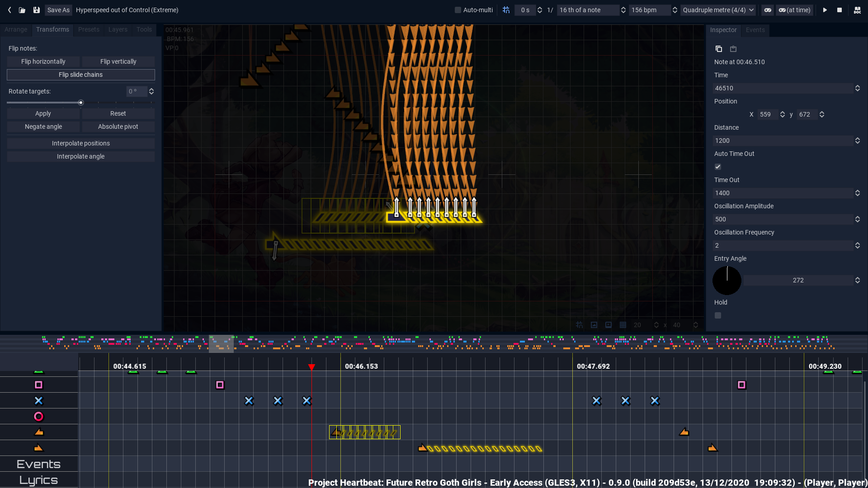This screenshot has height=488, width=868.
Task: Toggle video preview icon below preview
Action: coord(609,325)
